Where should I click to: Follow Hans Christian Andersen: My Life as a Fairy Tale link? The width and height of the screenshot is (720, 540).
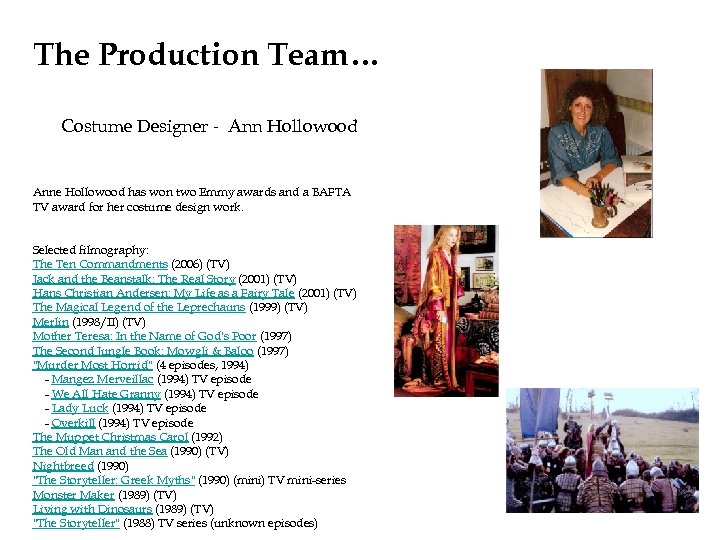163,293
